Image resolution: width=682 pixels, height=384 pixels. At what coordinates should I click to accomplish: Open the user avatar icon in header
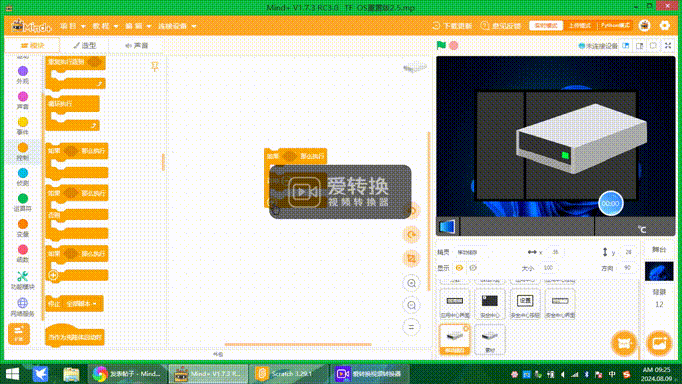[x=645, y=26]
